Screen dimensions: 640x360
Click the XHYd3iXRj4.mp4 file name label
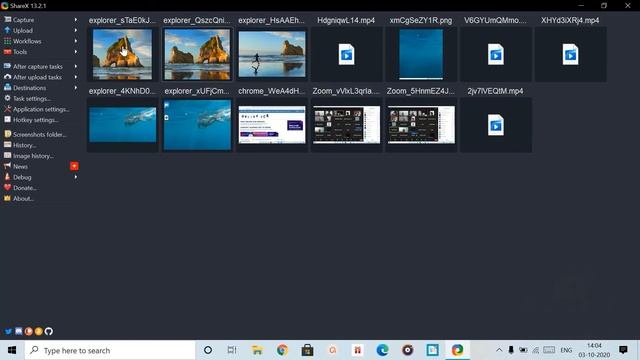tap(570, 20)
